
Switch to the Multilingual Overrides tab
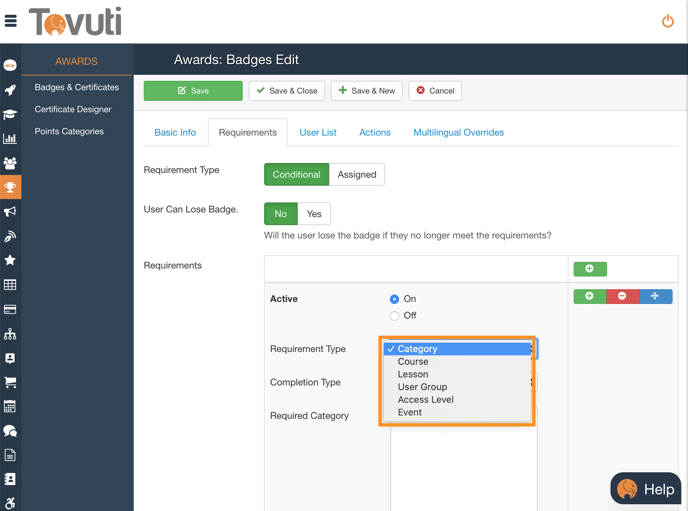[458, 132]
